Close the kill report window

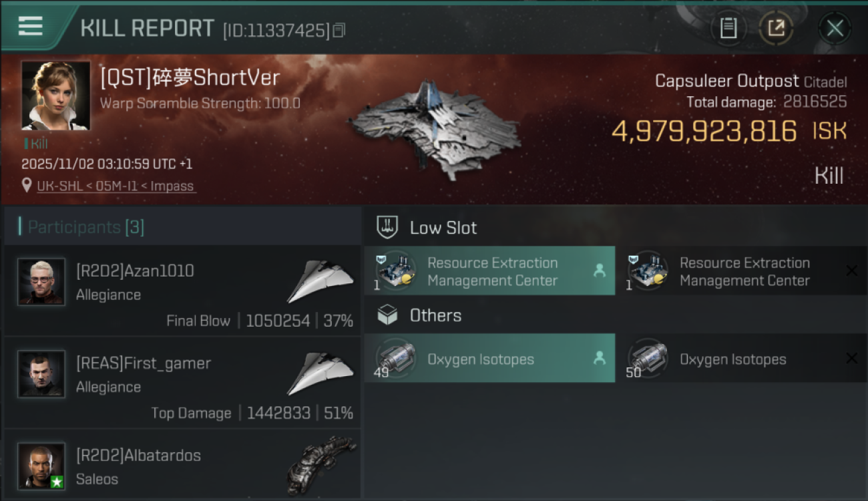[835, 28]
